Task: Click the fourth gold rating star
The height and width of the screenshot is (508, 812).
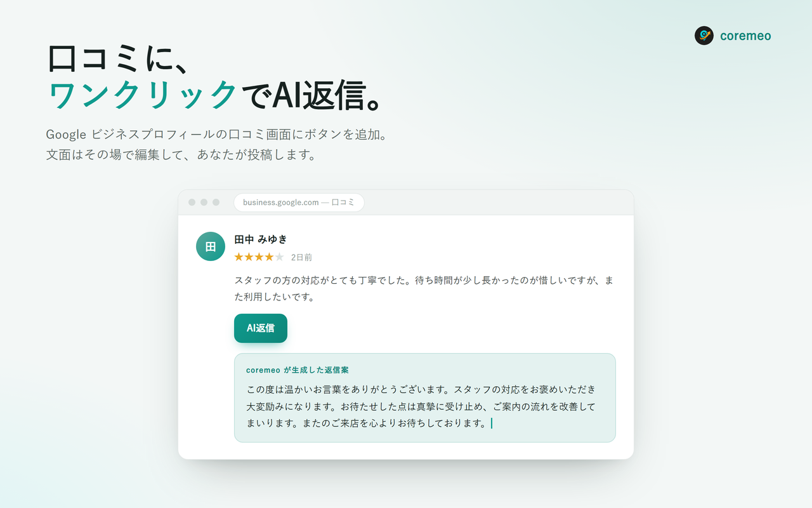Action: (270, 257)
